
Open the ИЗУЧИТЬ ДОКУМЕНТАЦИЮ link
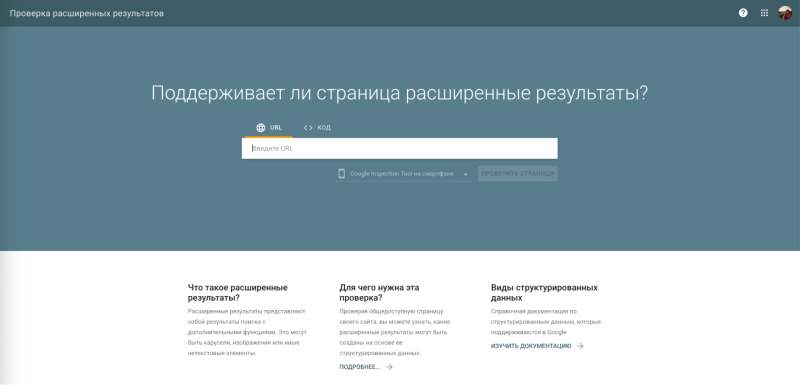point(531,346)
